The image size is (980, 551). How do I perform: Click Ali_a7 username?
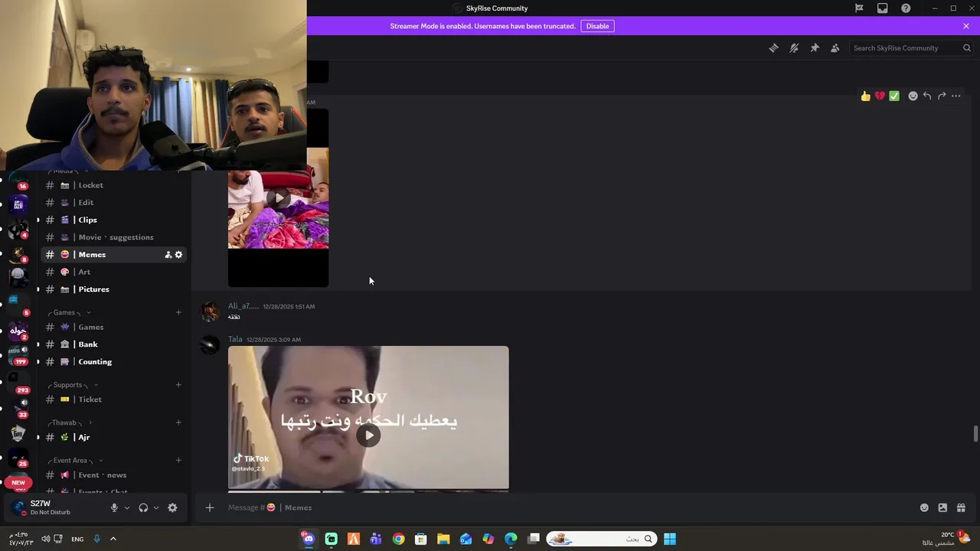(243, 306)
